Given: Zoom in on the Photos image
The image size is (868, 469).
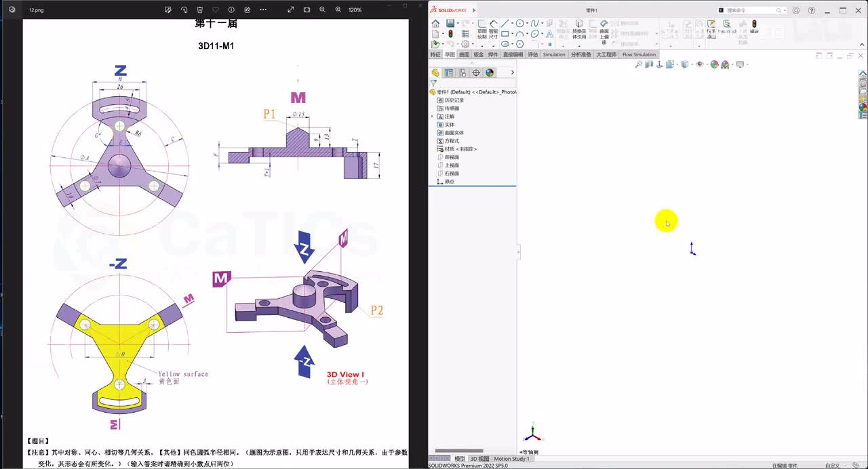Looking at the screenshot, I should (x=338, y=10).
